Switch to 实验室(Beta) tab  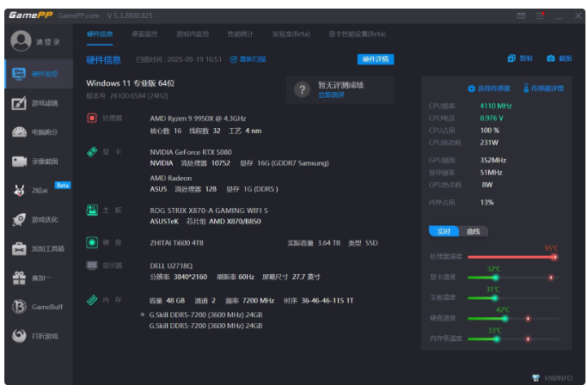(x=291, y=34)
